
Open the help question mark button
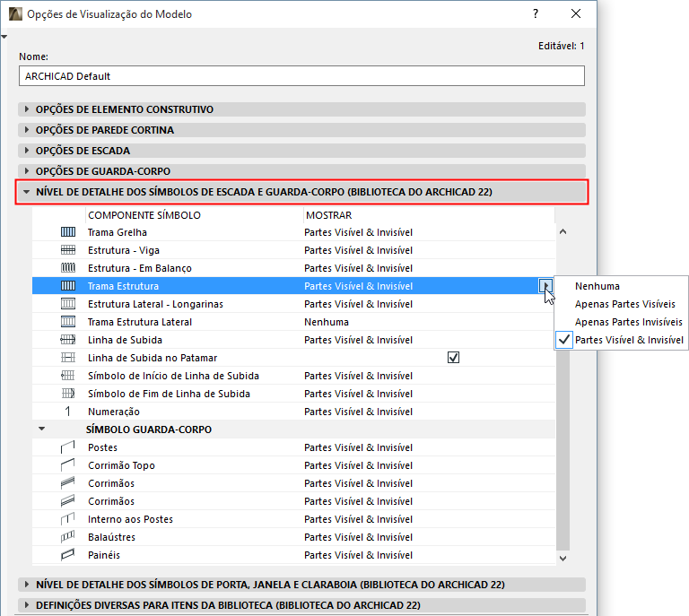coord(536,13)
